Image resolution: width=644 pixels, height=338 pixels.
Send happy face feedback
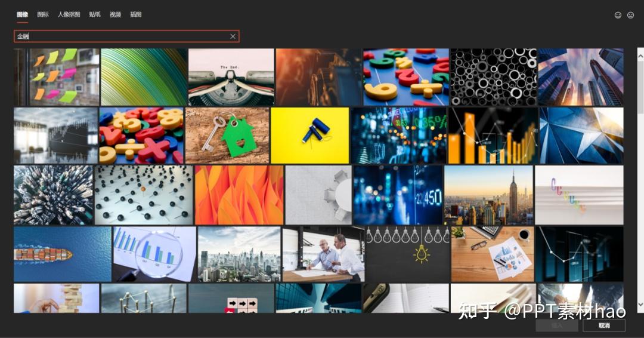[x=618, y=15]
